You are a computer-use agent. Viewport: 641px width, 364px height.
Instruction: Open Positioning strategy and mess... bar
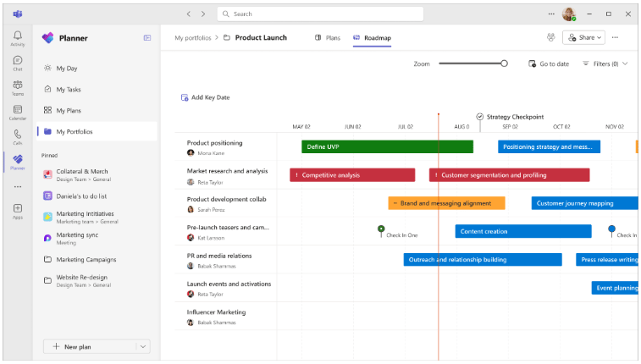pyautogui.click(x=549, y=146)
